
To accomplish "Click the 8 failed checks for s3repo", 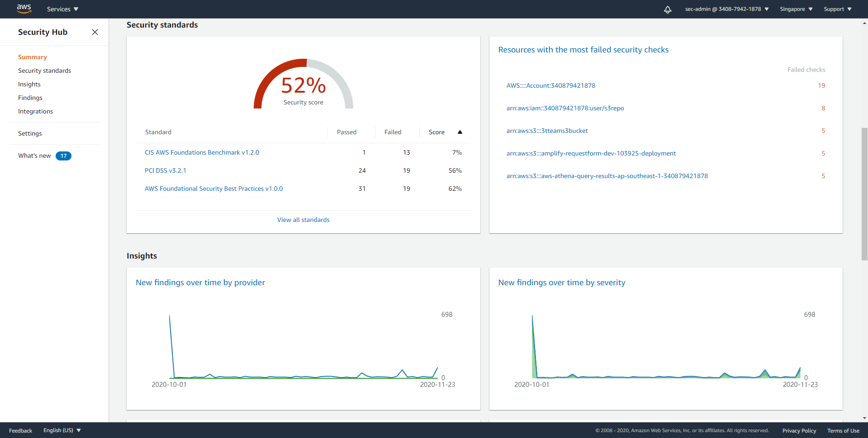I will pyautogui.click(x=823, y=108).
